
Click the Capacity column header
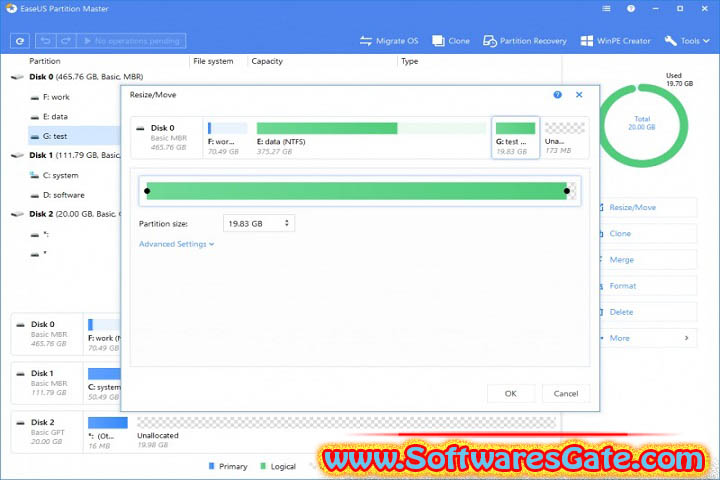[x=267, y=61]
